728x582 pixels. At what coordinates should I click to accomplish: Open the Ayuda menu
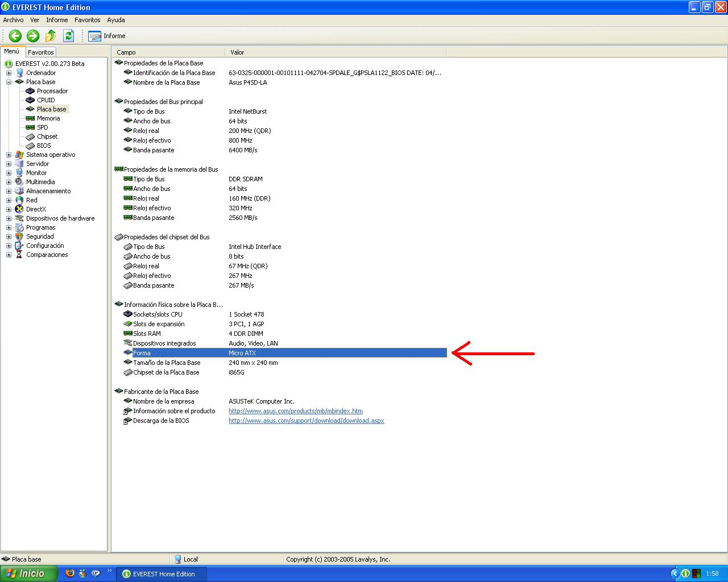click(x=116, y=20)
